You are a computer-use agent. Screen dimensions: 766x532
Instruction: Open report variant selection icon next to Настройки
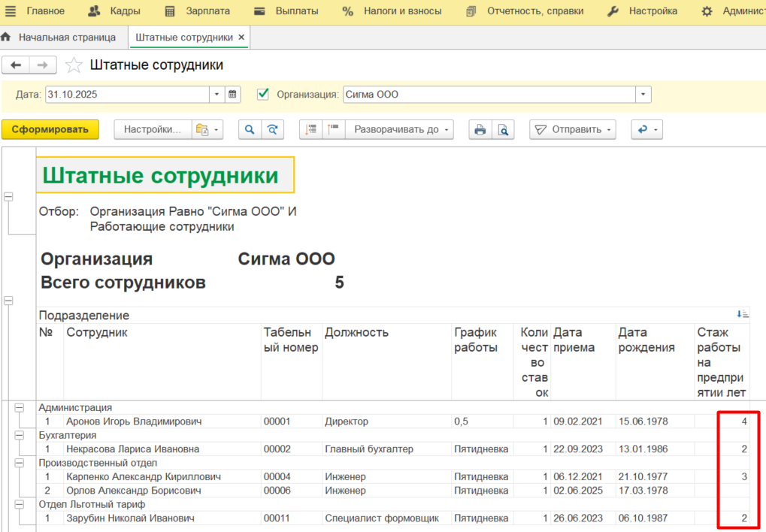(x=207, y=130)
